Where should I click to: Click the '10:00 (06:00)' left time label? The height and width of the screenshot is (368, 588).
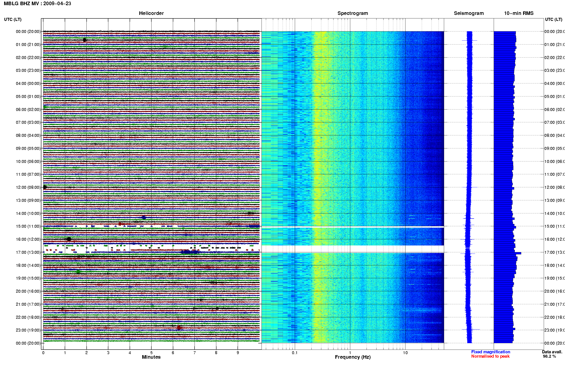coord(28,161)
